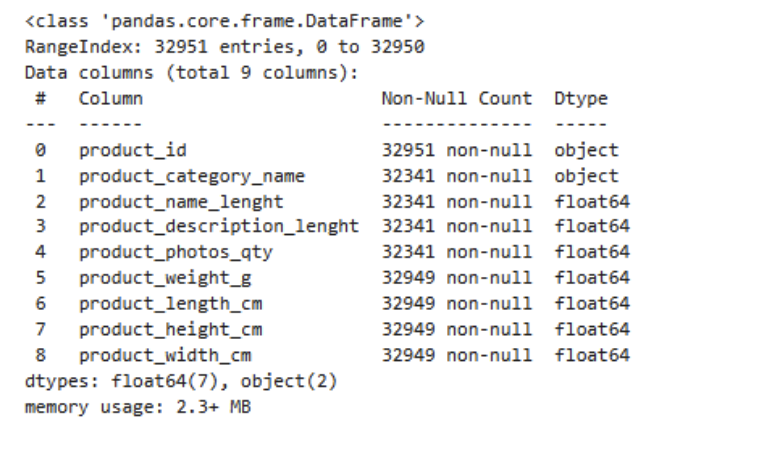
Task: Click the 'float64' dtype of product_width_cm
Action: (x=592, y=355)
